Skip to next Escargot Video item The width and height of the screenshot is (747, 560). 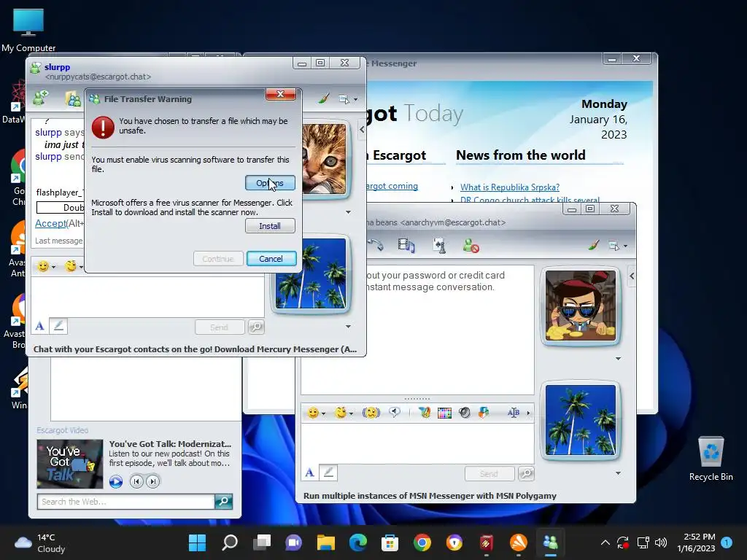pyautogui.click(x=152, y=481)
